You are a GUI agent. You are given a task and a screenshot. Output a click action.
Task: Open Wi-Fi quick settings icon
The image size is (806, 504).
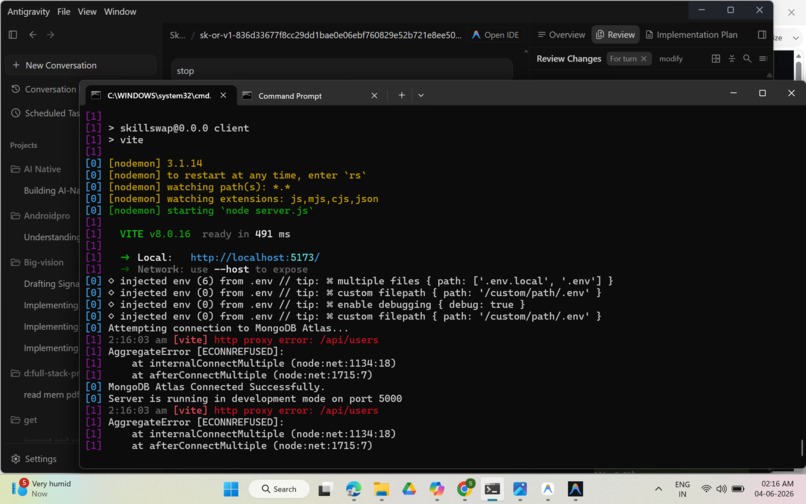706,489
